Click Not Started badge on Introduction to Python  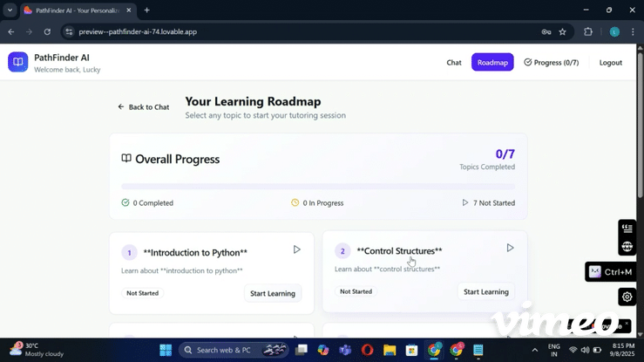pos(143,293)
